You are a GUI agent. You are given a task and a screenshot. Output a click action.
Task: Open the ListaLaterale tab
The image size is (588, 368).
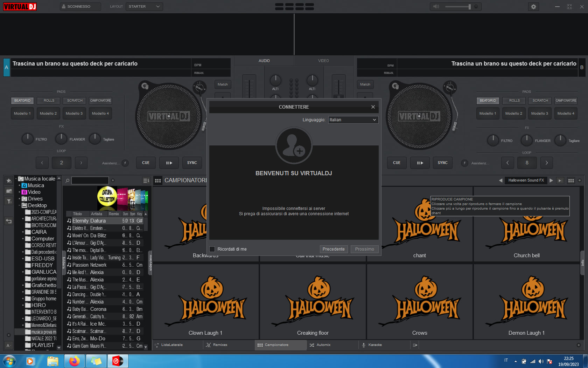[x=178, y=345]
